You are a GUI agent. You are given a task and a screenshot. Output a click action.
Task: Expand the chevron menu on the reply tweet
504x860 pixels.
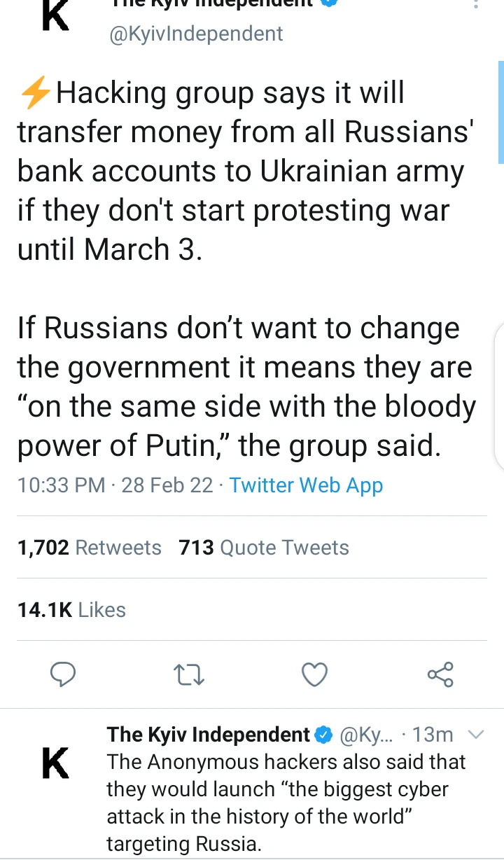[475, 735]
